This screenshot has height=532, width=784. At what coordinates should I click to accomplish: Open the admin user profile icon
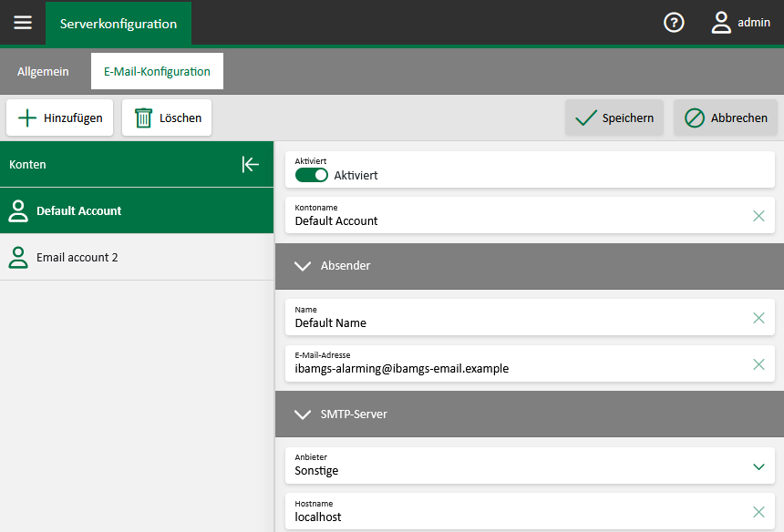pyautogui.click(x=721, y=23)
